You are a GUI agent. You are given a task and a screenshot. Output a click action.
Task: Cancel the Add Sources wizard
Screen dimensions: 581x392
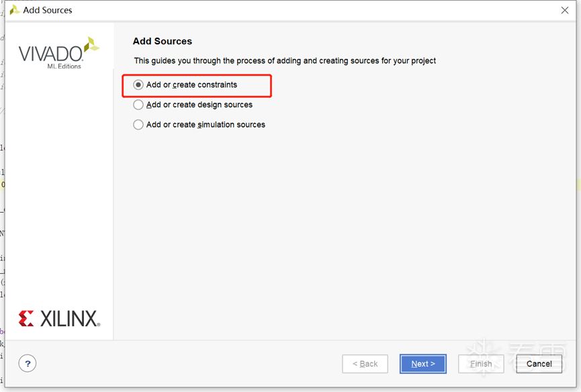(539, 364)
